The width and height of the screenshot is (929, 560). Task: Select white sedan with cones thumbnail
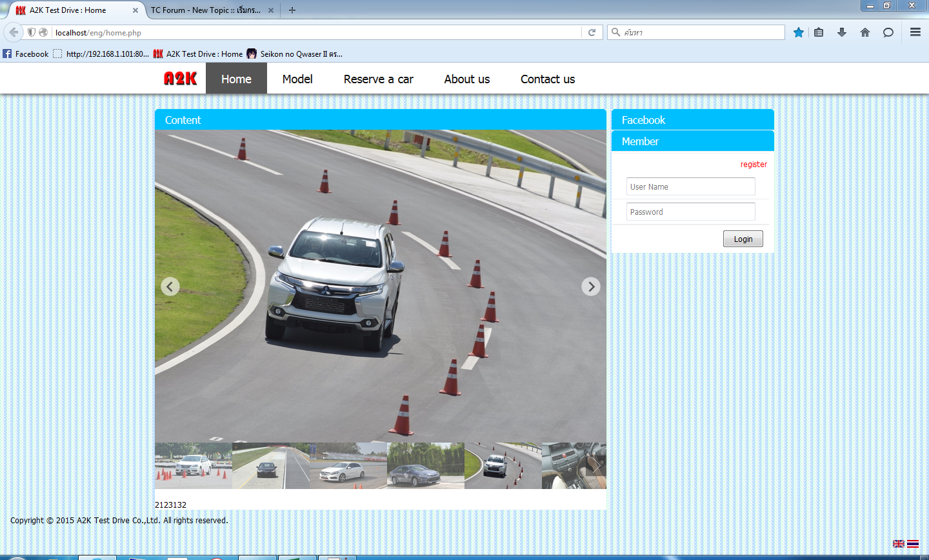pyautogui.click(x=194, y=466)
